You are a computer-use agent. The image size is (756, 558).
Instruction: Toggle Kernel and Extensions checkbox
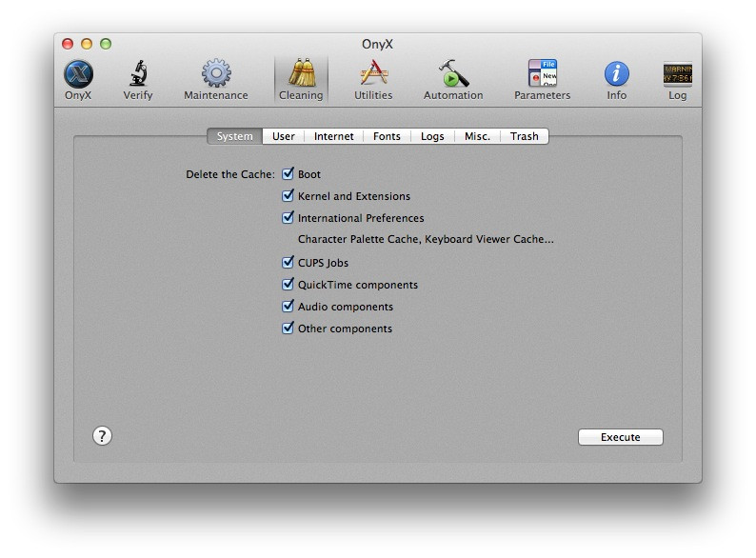click(x=288, y=195)
